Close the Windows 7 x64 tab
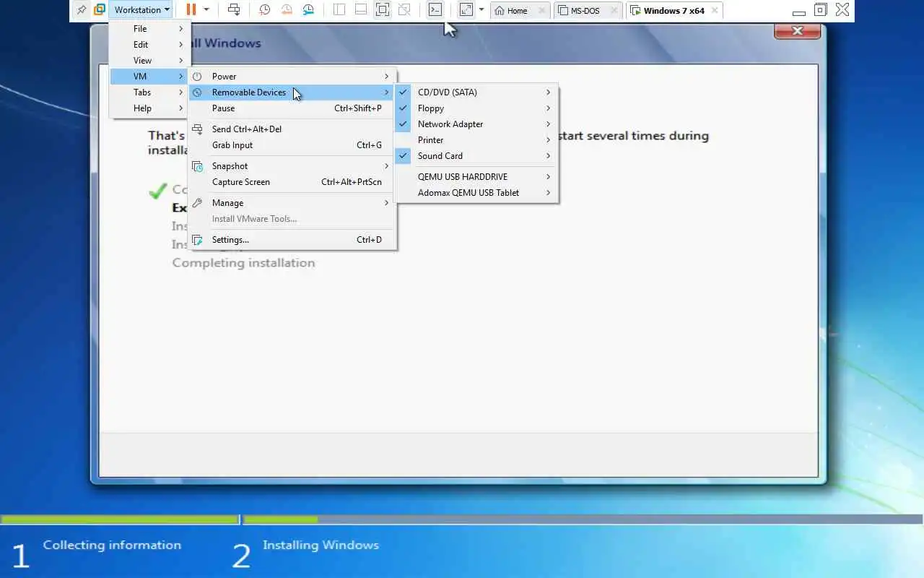This screenshot has height=578, width=924. 715,11
